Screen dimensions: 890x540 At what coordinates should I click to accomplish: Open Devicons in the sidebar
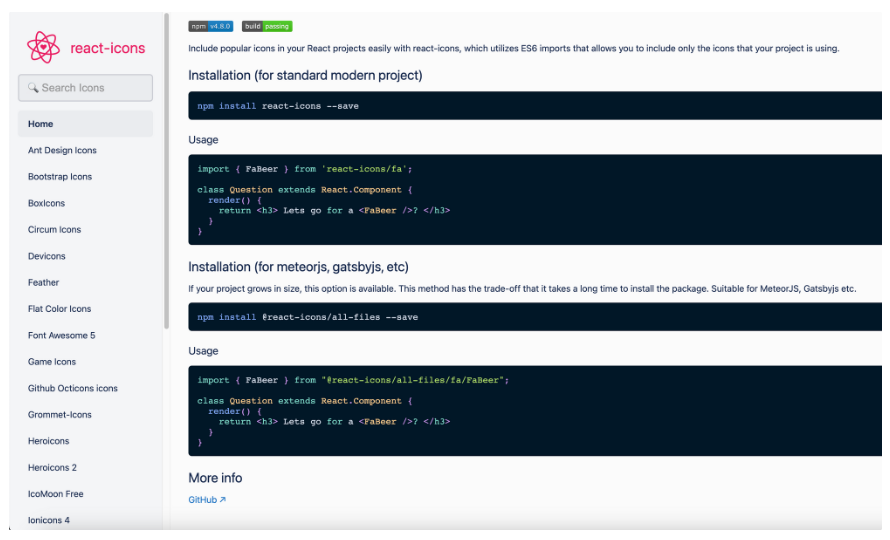[x=47, y=256]
